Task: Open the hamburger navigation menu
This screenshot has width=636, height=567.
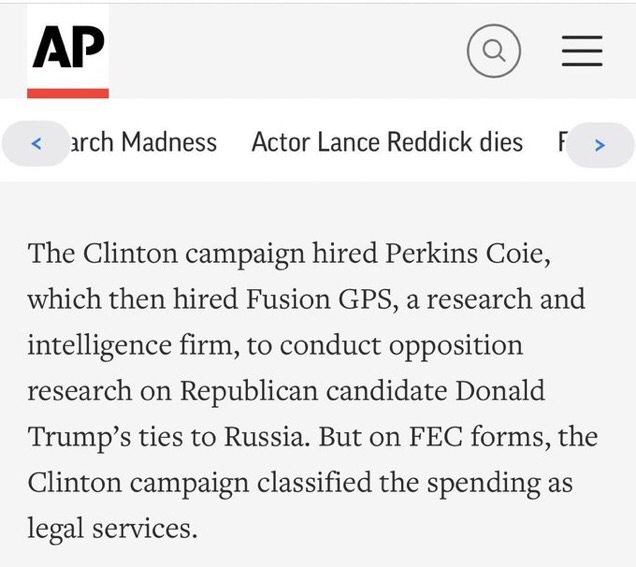Action: click(582, 49)
